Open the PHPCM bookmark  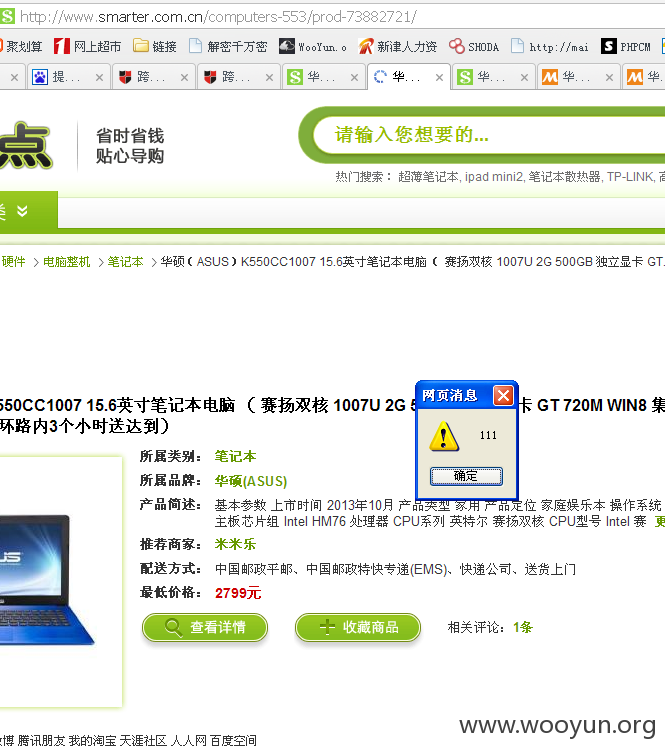(626, 46)
